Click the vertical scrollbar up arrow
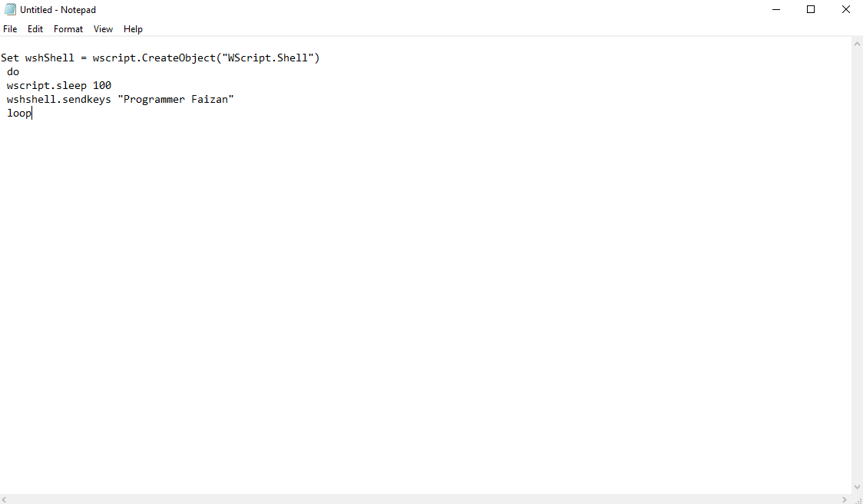 point(857,44)
